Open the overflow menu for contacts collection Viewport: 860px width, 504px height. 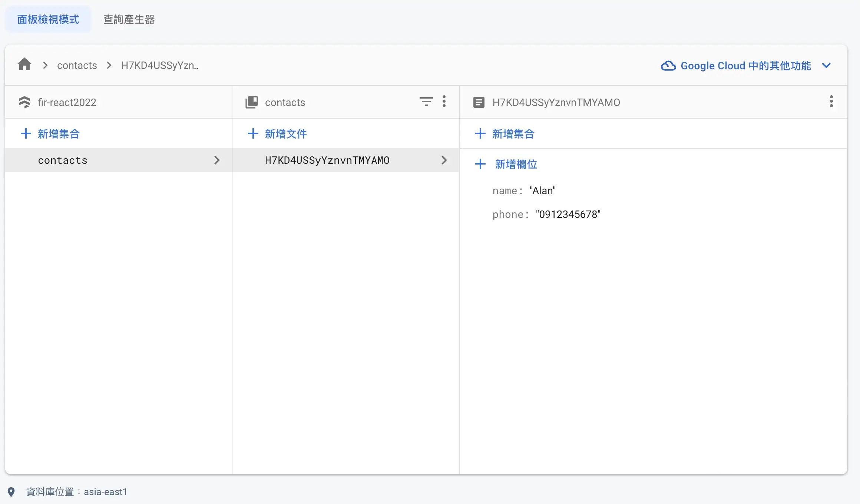click(x=444, y=102)
